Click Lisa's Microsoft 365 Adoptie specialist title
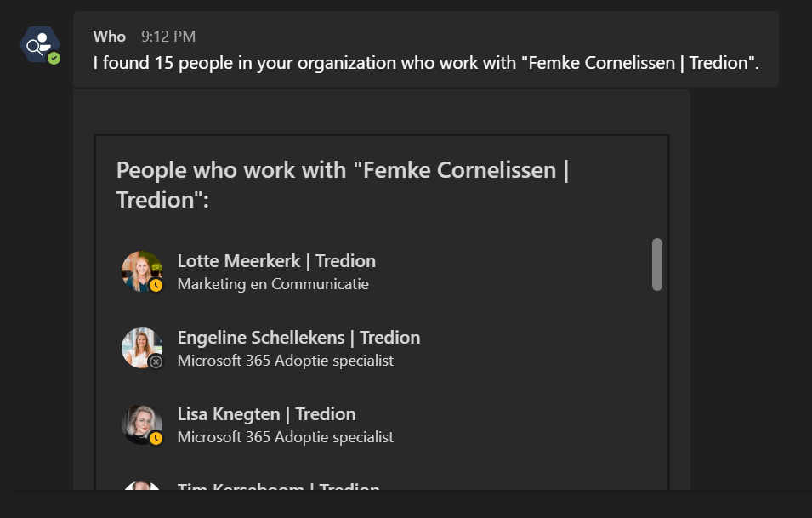The width and height of the screenshot is (812, 518). [x=285, y=437]
